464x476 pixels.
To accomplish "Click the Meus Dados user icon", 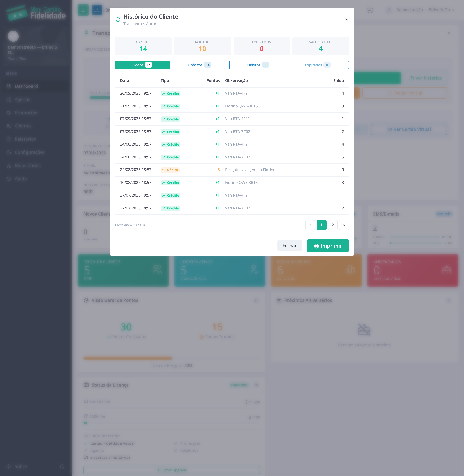I will (9, 166).
